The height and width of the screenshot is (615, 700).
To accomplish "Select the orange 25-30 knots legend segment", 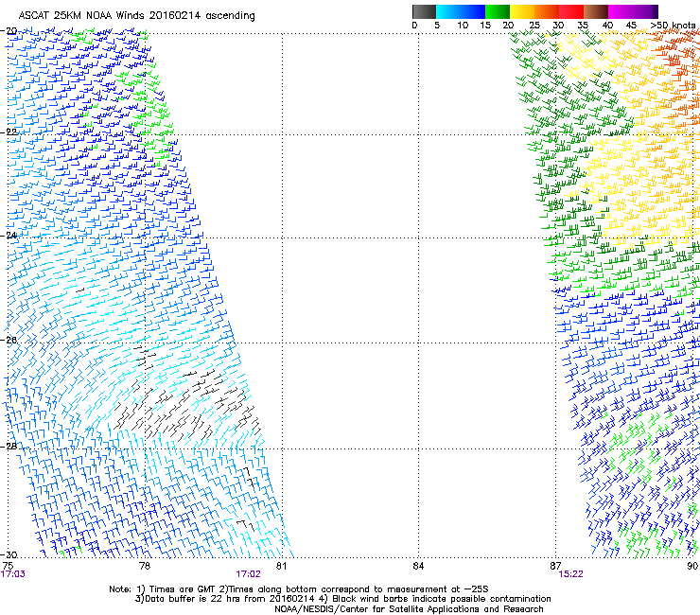I will point(547,11).
